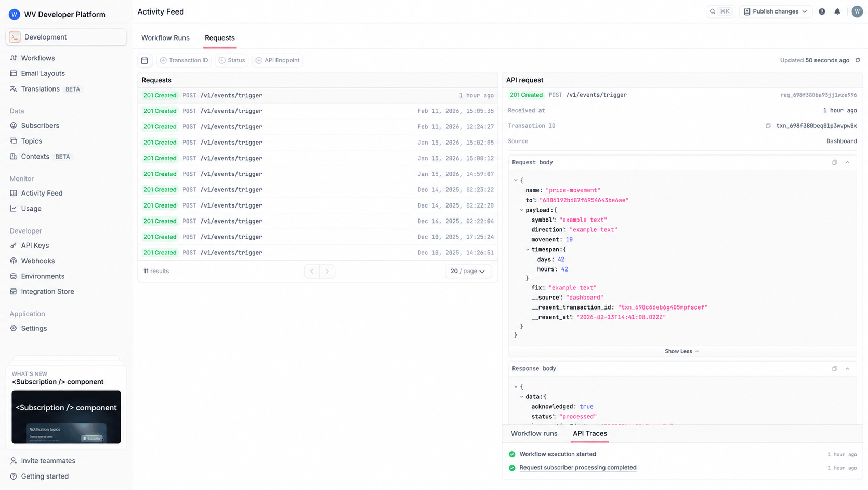
Task: Open the calendar date filter
Action: 144,60
